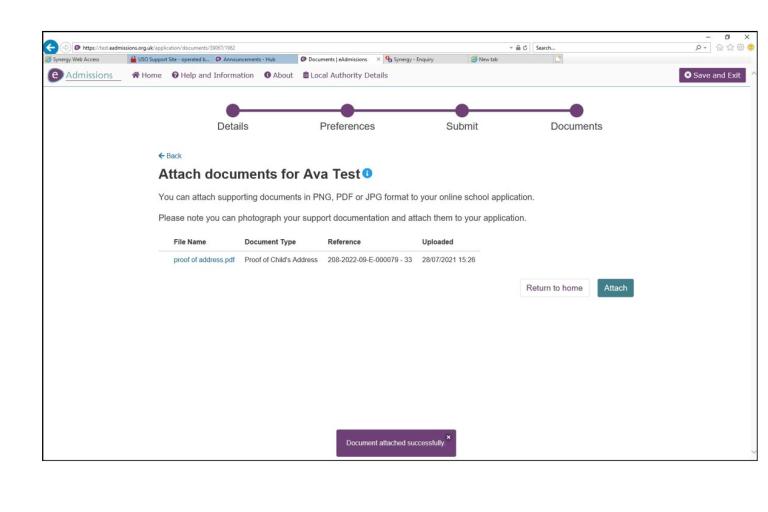
Task: Click the Details step circle
Action: (x=233, y=111)
